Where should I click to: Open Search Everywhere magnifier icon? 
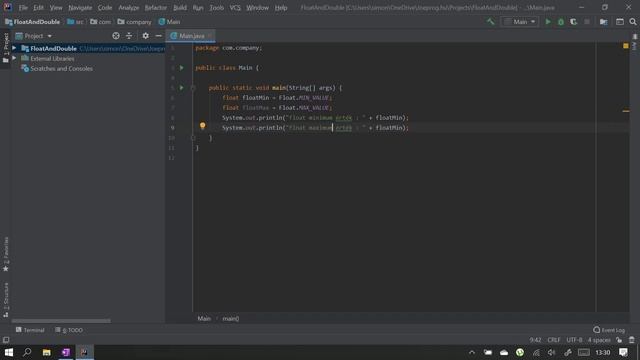pyautogui.click(x=633, y=22)
